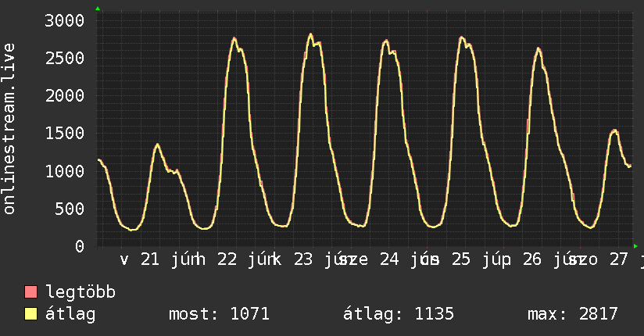Screen dimensions: 644x336
Task: Click the yellow átlag legend swatch
Action: [30, 314]
